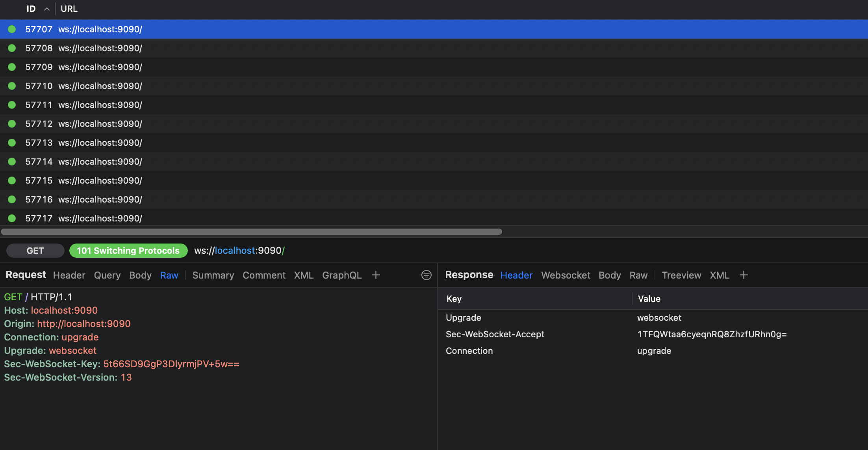Click the ws://localhost:9090/ URL of request 57709
Screen dimensions: 868x450
[x=100, y=67]
